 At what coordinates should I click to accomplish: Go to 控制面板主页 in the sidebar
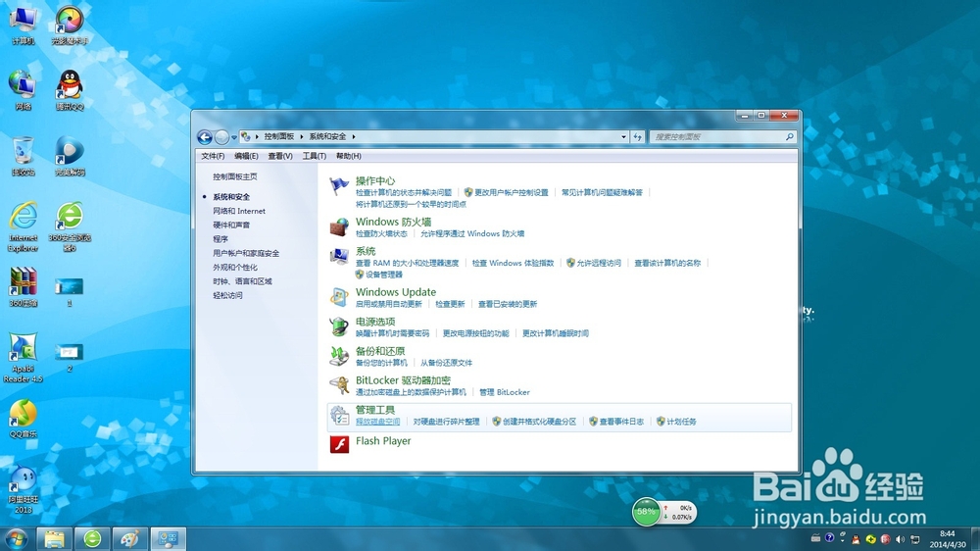pos(235,177)
